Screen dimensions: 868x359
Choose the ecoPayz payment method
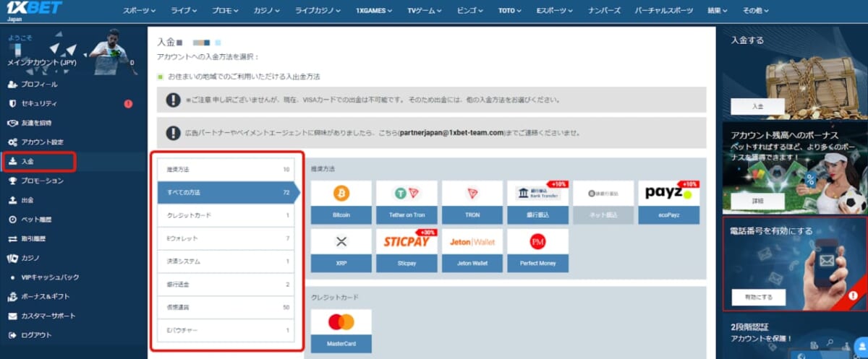[x=669, y=202]
